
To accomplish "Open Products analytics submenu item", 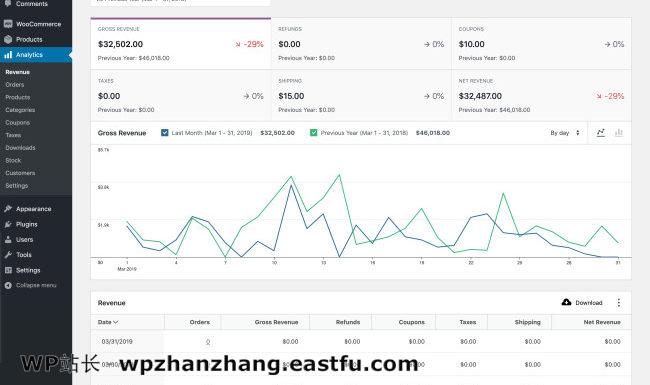I will pos(18,97).
